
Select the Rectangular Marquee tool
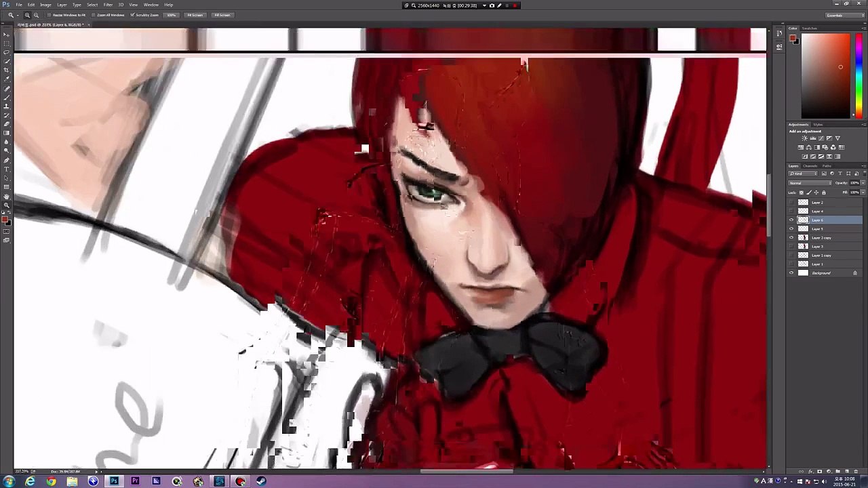(x=7, y=43)
